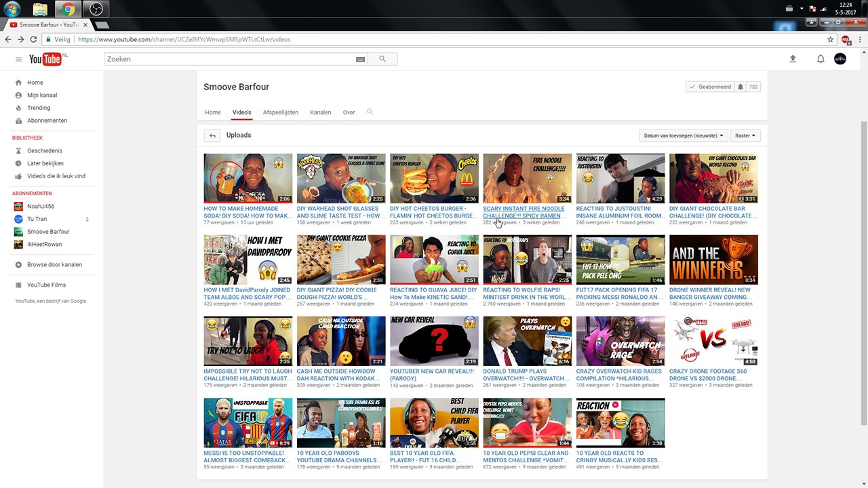This screenshot has width=868, height=488.
Task: Open the NoahJ456 subscription
Action: [x=41, y=206]
